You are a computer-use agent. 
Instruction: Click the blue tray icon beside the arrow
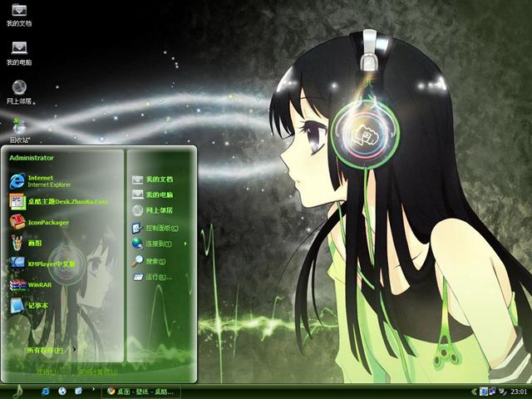pos(483,392)
